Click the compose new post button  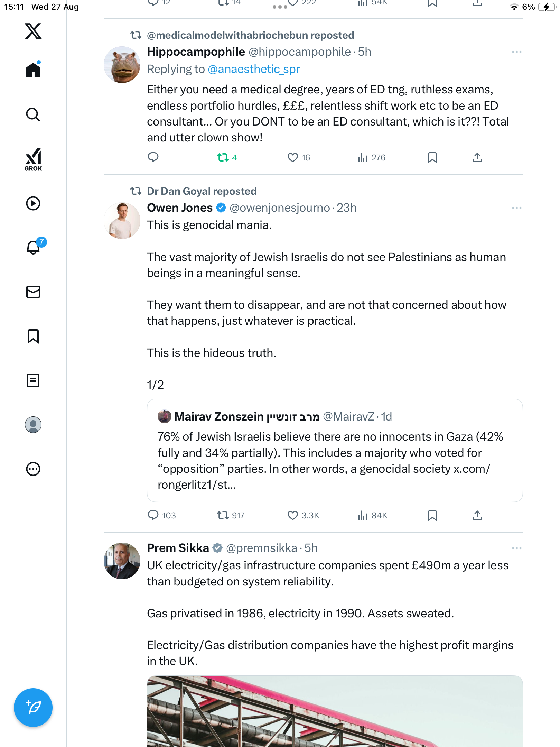(33, 707)
